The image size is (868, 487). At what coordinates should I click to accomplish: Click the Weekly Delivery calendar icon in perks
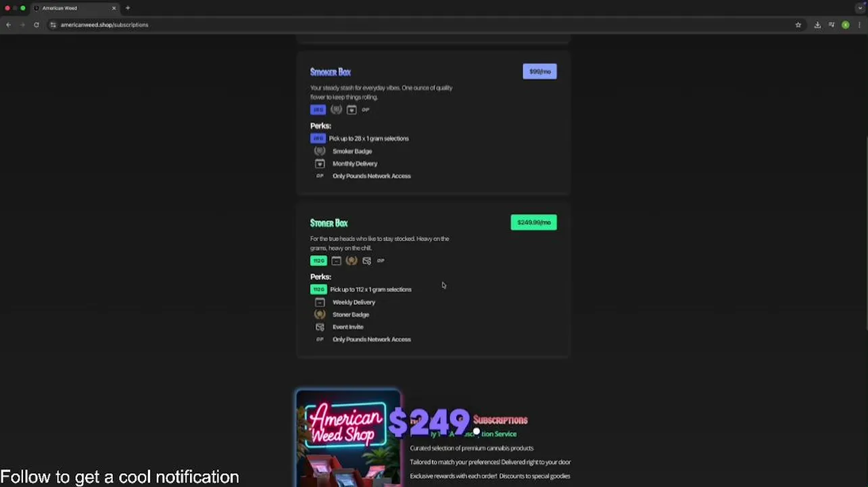(320, 302)
